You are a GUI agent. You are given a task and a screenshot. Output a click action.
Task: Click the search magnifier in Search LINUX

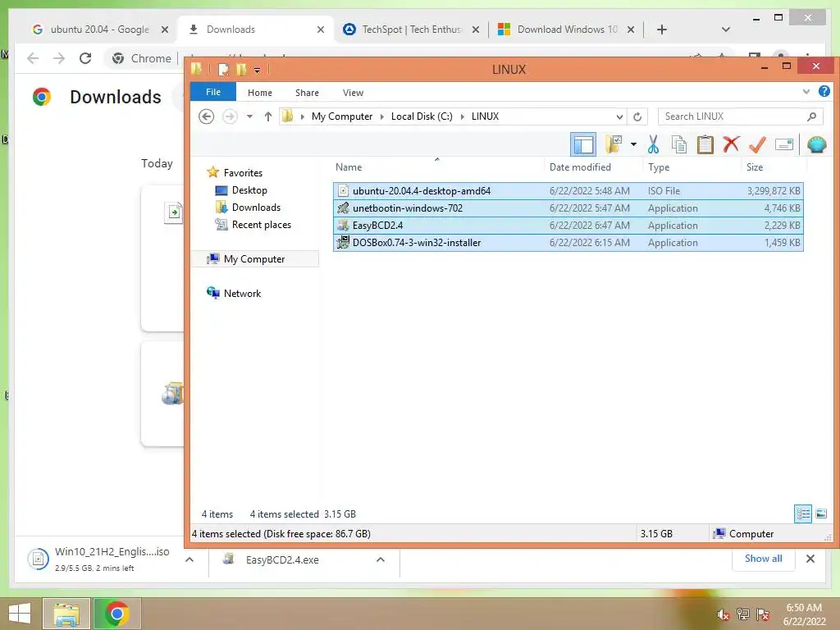(x=811, y=116)
